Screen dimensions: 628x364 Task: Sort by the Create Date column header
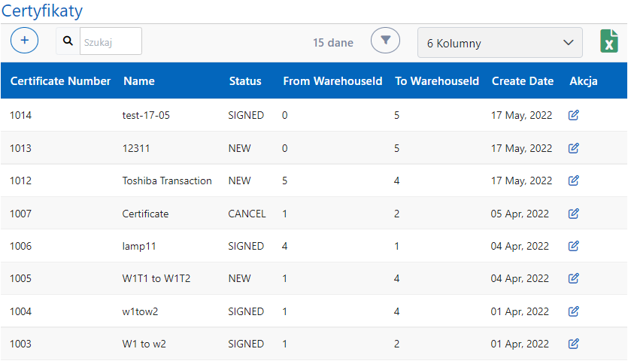pyautogui.click(x=522, y=81)
